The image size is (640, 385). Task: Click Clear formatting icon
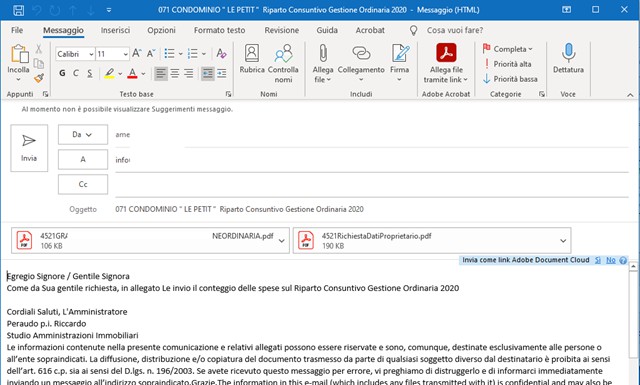(221, 53)
